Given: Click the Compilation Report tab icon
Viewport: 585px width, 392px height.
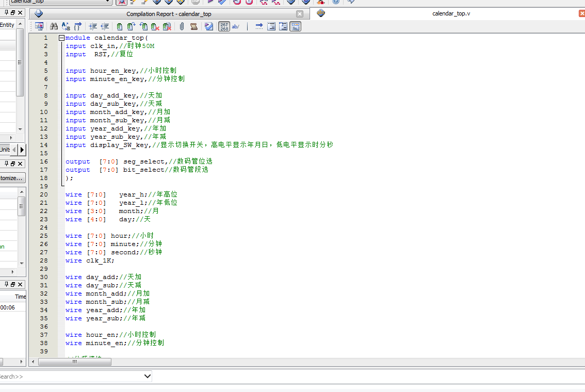Looking at the screenshot, I should point(38,14).
